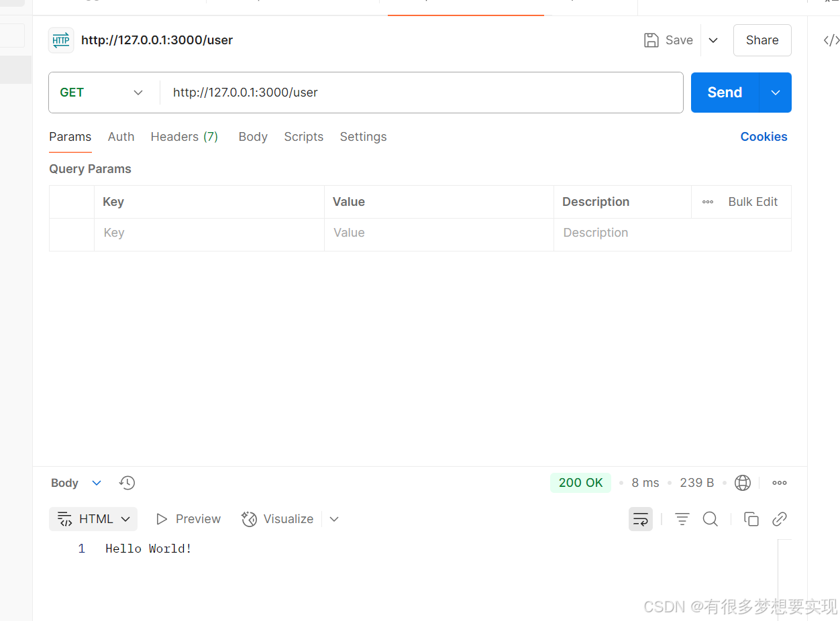This screenshot has height=621, width=840.
Task: Click the Hello World! response text
Action: coord(148,549)
